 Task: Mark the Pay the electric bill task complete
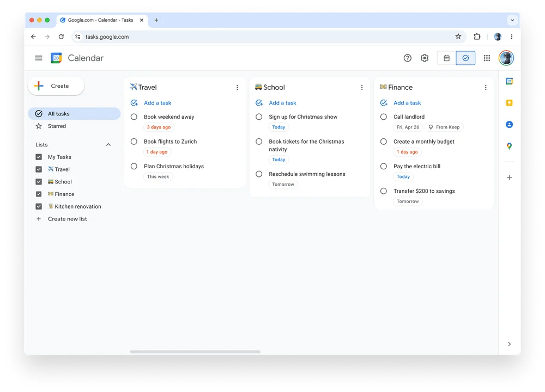click(384, 166)
